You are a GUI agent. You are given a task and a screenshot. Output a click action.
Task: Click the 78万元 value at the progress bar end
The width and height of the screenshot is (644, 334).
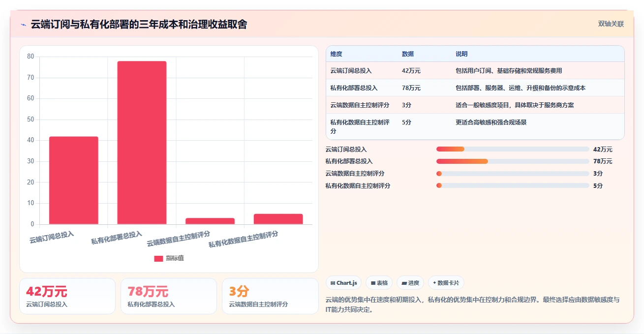tap(603, 161)
